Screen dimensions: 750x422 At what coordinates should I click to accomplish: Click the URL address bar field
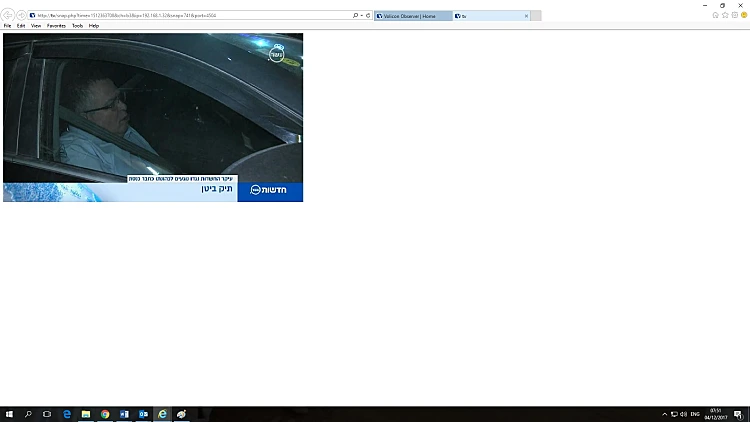click(190, 16)
